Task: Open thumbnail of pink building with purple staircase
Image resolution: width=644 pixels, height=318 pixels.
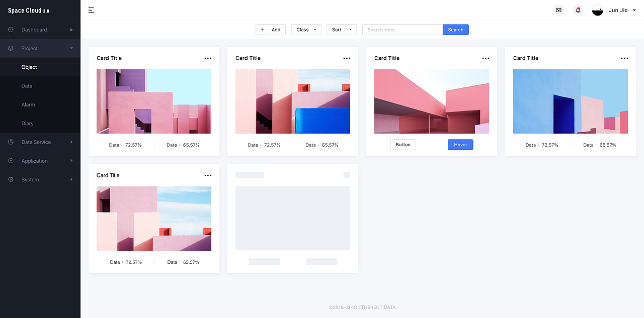Action: (x=154, y=101)
